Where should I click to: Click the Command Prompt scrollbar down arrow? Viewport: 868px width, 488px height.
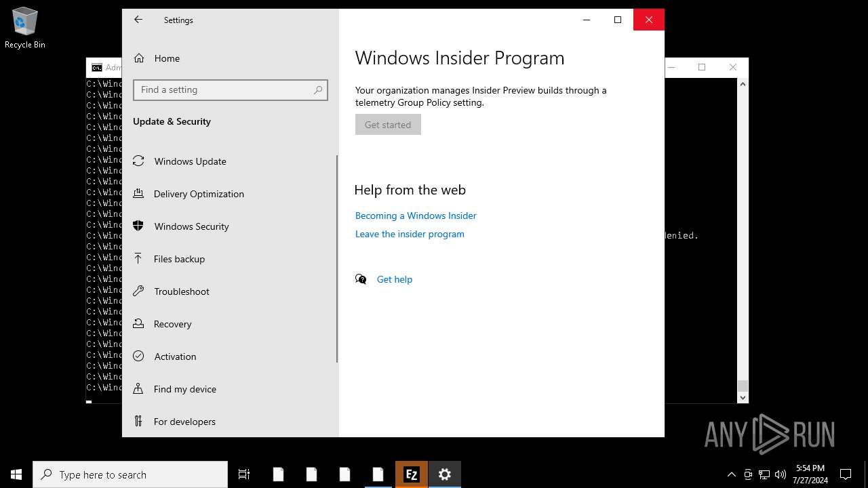tap(743, 397)
